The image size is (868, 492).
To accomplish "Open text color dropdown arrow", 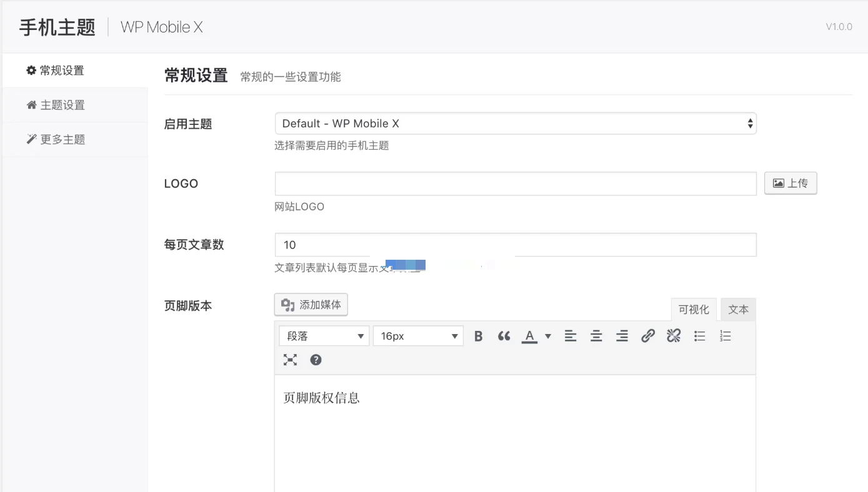I will [x=548, y=337].
